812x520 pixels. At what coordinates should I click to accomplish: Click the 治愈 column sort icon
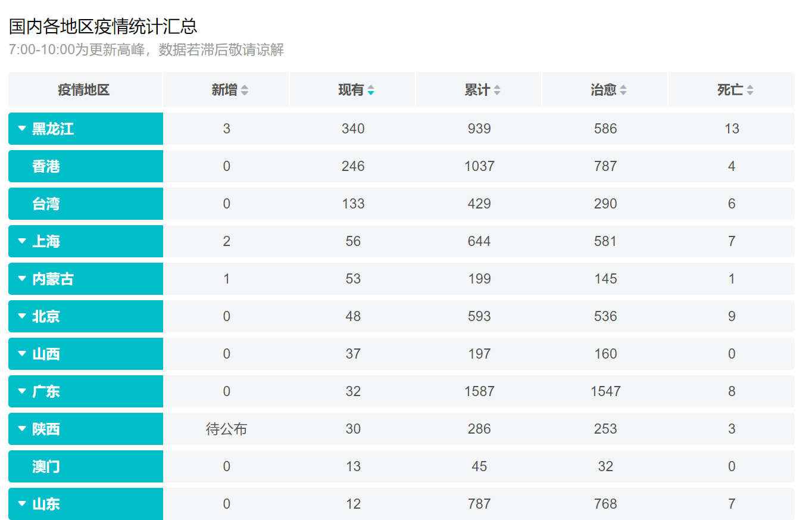623,91
